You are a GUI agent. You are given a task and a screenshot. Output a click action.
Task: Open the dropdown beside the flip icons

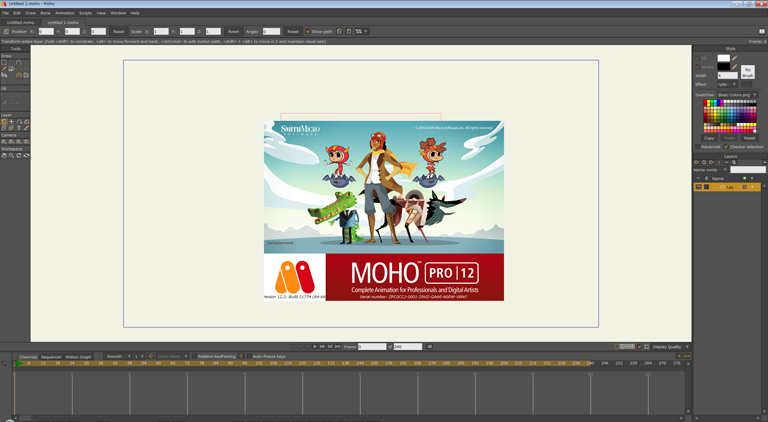(361, 31)
